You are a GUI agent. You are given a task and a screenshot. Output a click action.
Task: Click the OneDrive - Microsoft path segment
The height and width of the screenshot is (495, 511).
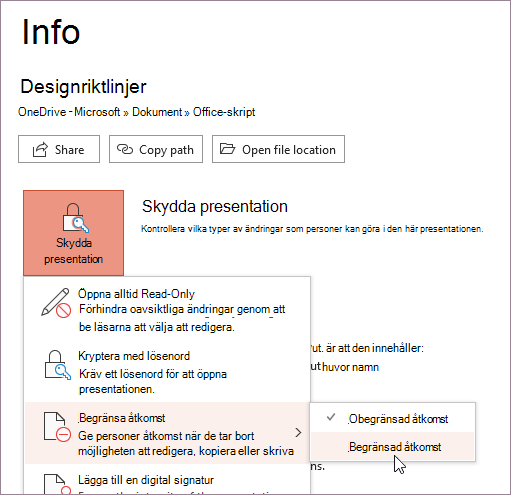point(69,112)
